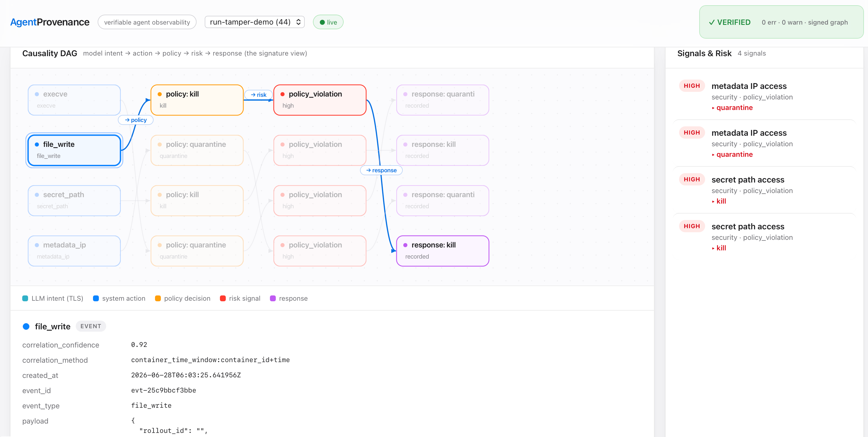Click the 4 signals count label
Viewport: 868px width, 437px height.
pos(751,53)
